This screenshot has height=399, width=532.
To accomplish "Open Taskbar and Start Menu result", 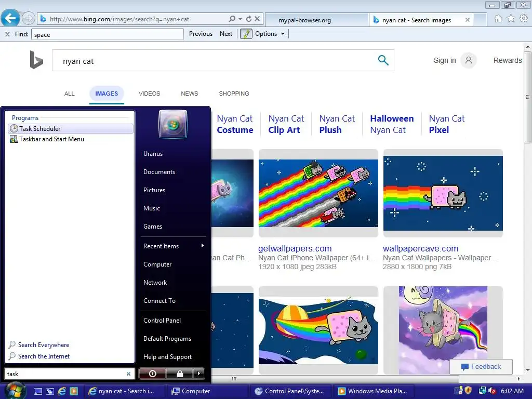I will coord(71,139).
